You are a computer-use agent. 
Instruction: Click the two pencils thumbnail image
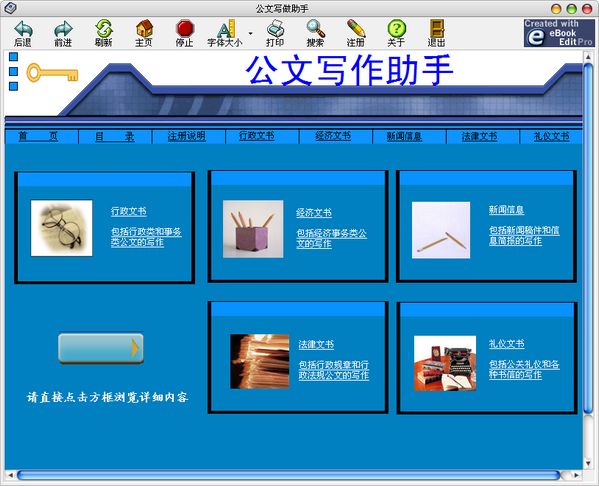(441, 230)
